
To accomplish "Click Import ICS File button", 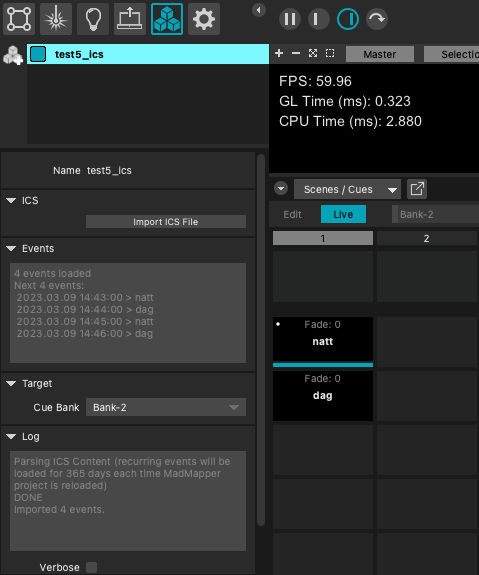I will pyautogui.click(x=166, y=221).
